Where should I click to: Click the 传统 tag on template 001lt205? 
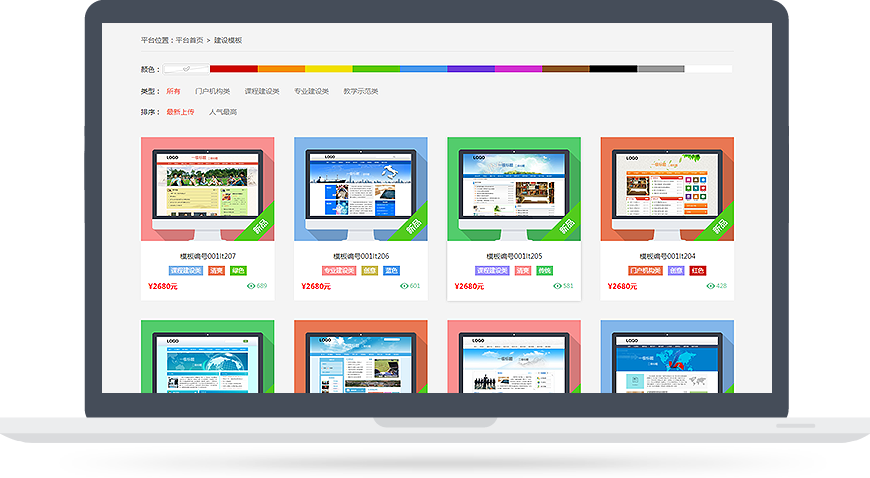(x=545, y=270)
